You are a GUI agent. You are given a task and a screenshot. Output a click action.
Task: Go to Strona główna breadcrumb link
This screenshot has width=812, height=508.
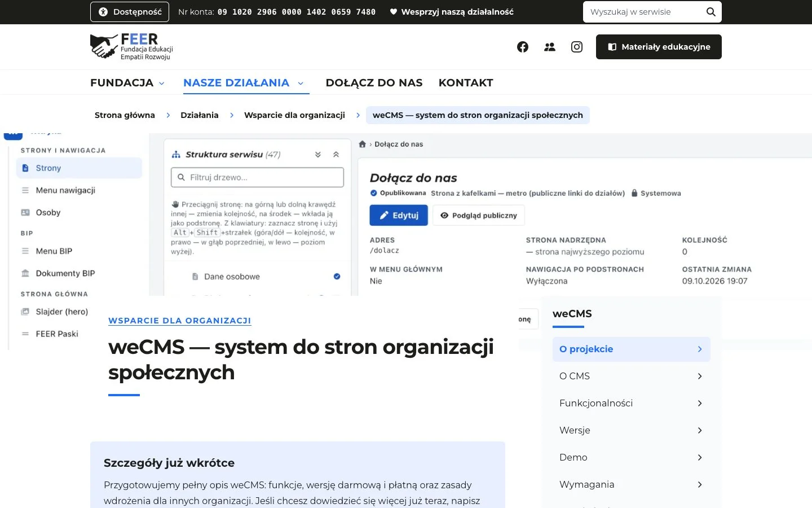point(125,115)
